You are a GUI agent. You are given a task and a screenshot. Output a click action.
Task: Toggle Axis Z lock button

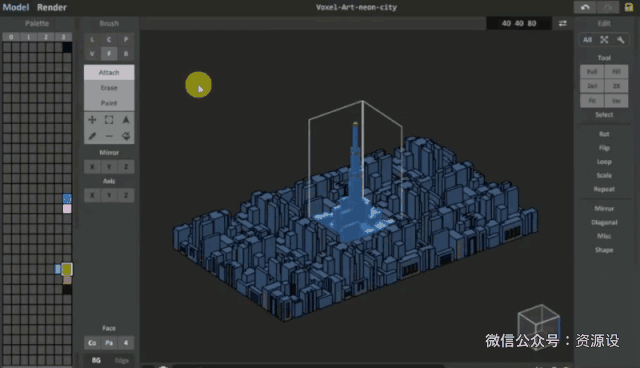126,195
